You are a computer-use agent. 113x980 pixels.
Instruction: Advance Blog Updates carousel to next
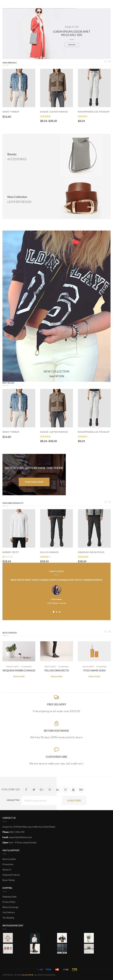109,631
